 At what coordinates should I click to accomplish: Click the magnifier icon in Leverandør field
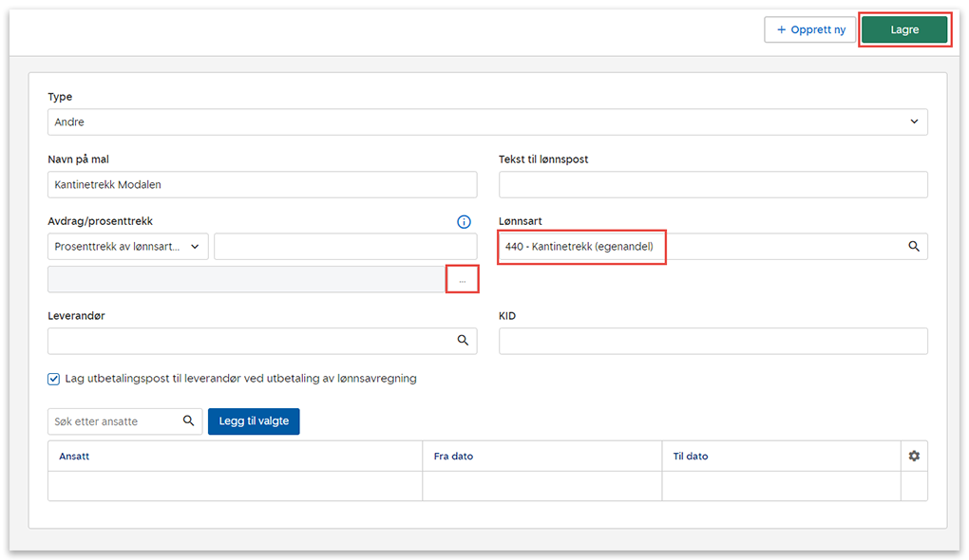pyautogui.click(x=463, y=341)
